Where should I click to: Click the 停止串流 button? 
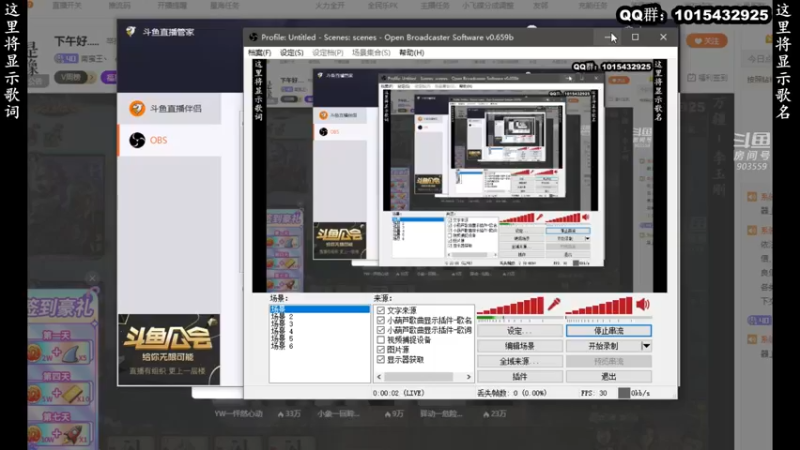(x=609, y=331)
